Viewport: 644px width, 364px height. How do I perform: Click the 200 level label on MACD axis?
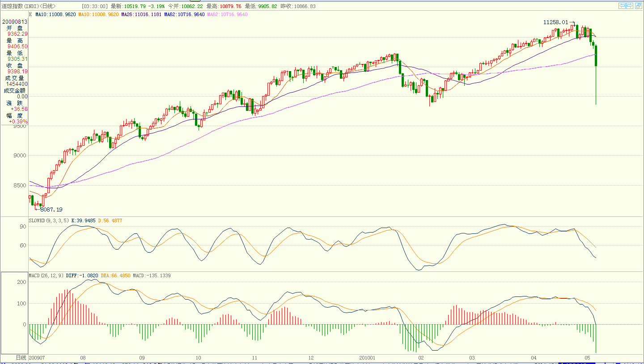tap(22, 282)
